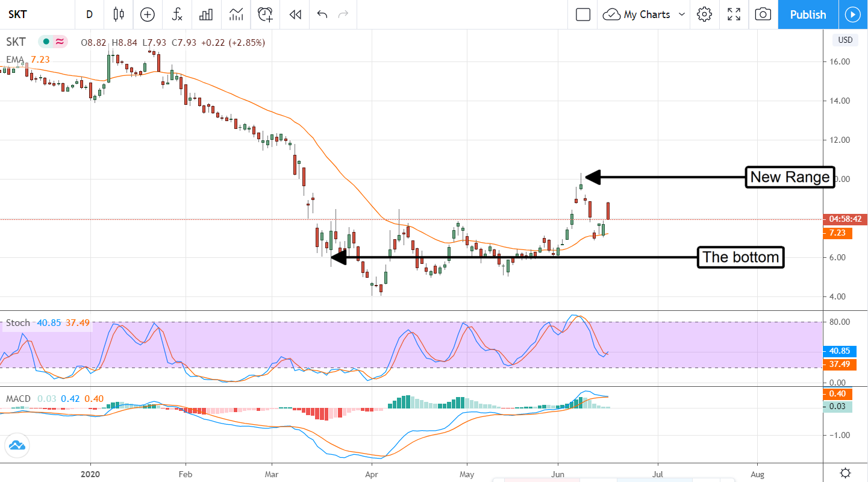Toggle the select layout square button
Screen dimensions: 868x482
coord(582,14)
